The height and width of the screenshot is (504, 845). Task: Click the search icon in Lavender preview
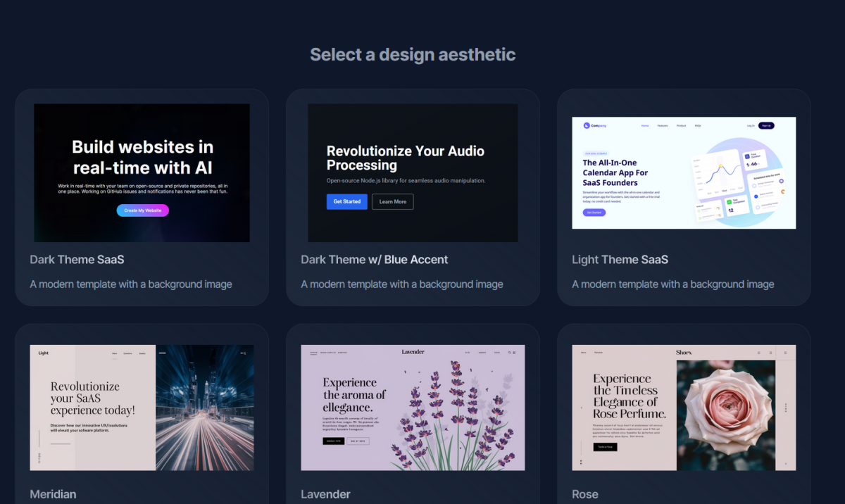(x=509, y=352)
